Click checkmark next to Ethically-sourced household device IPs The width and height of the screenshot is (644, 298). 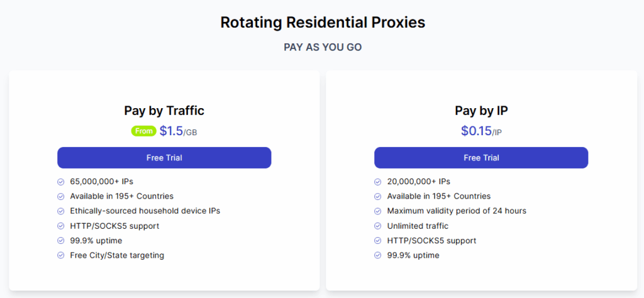(x=61, y=211)
